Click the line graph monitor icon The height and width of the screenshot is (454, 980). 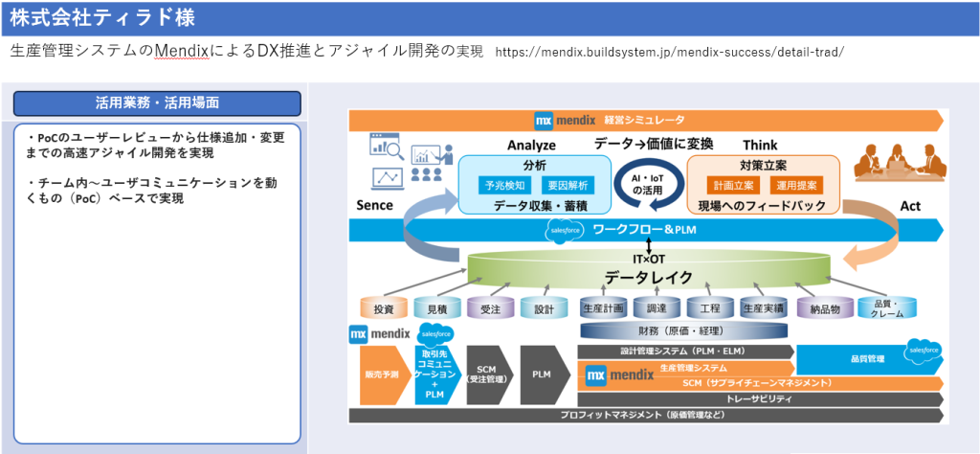pyautogui.click(x=388, y=178)
